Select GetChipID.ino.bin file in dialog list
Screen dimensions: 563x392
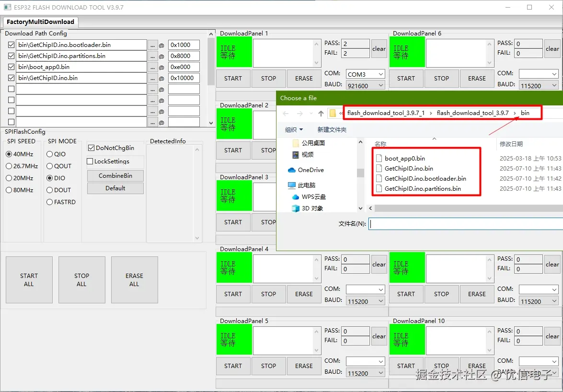tap(404, 168)
